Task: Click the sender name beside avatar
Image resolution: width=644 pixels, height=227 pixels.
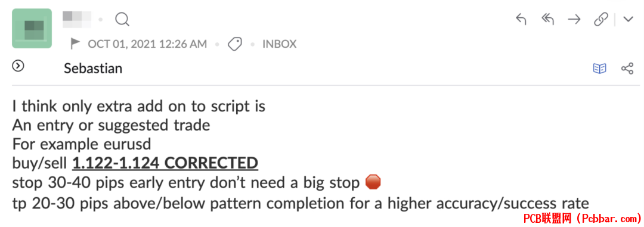Action: 77,17
